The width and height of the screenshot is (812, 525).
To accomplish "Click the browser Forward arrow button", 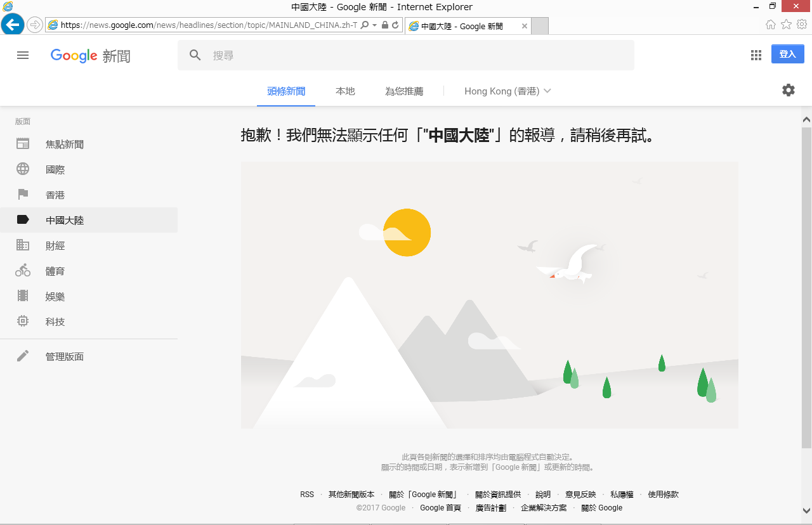I will tap(34, 25).
